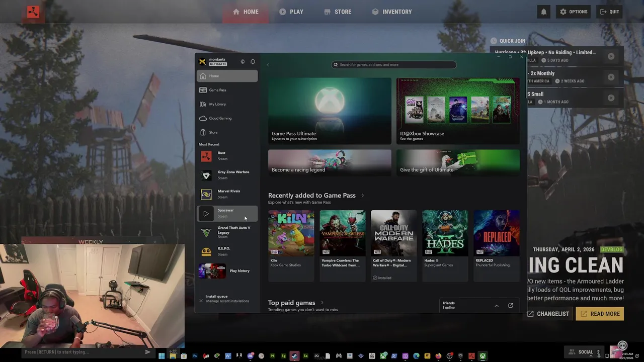644x362 pixels.
Task: Click the icon left of the Xbox bell
Action: click(x=243, y=62)
